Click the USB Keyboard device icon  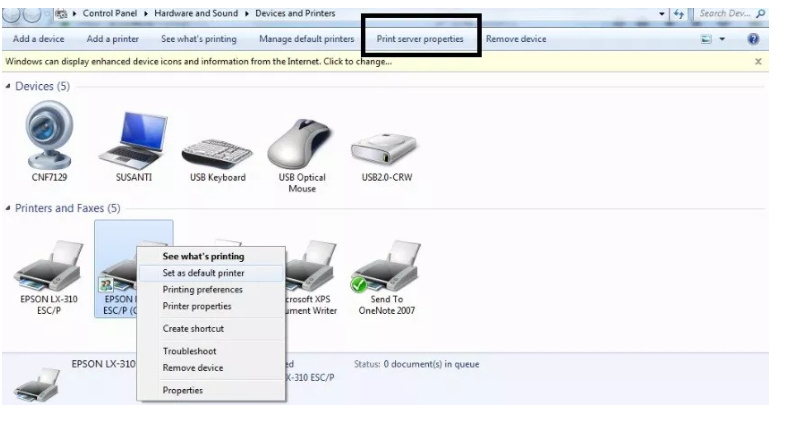pyautogui.click(x=217, y=150)
